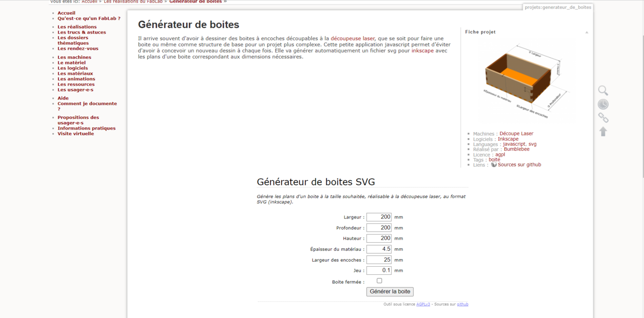
Task: Open Les logiciels sidebar entry
Action: 72,68
